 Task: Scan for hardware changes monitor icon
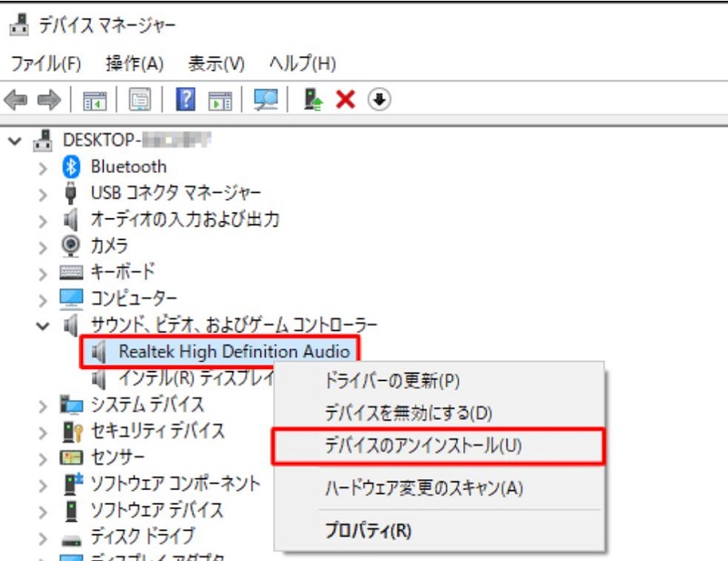pyautogui.click(x=266, y=99)
